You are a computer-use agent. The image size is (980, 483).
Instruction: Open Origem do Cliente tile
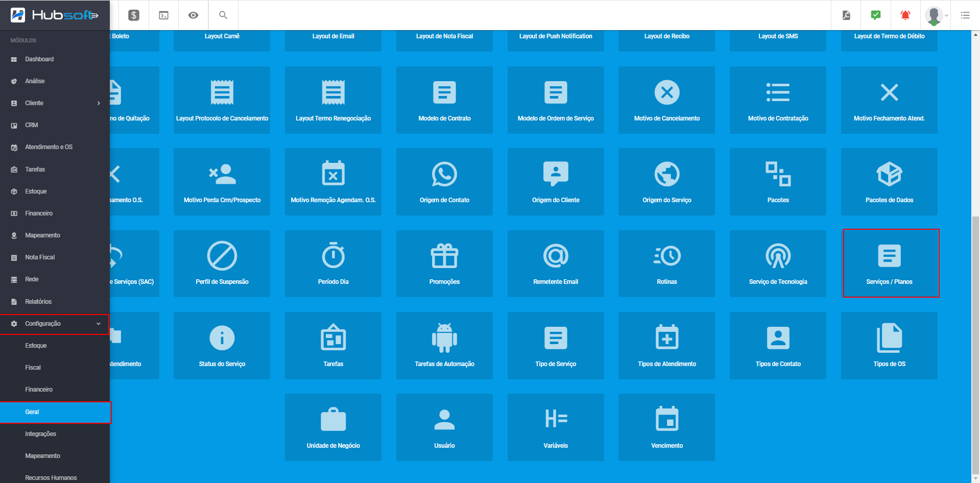(556, 182)
